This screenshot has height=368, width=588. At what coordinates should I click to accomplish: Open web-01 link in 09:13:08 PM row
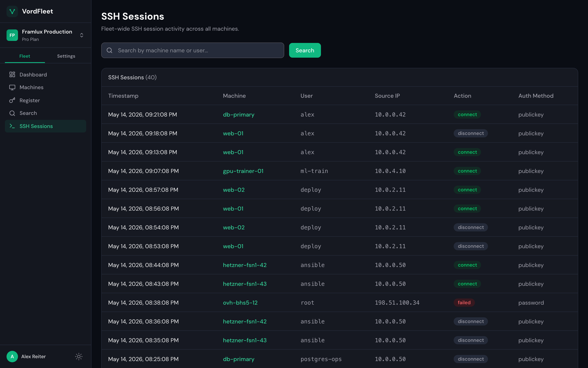point(233,152)
